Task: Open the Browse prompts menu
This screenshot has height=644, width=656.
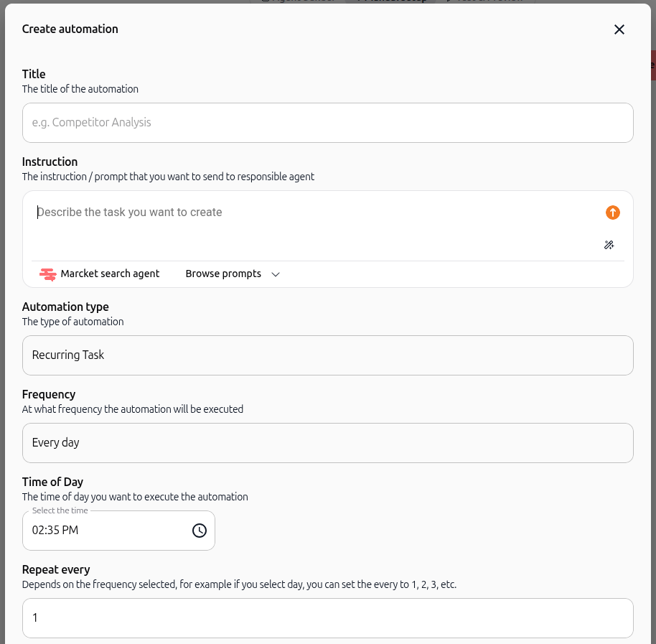Action: (x=233, y=274)
